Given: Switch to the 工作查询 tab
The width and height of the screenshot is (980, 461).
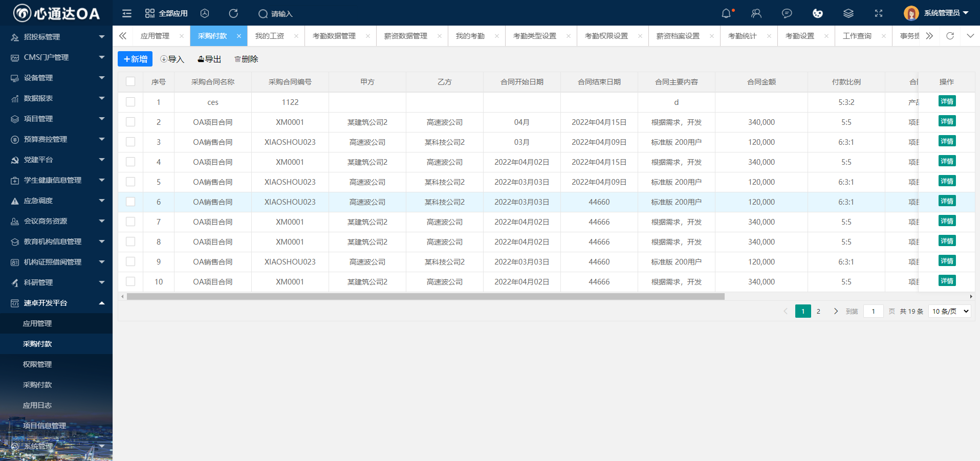Looking at the screenshot, I should [857, 36].
